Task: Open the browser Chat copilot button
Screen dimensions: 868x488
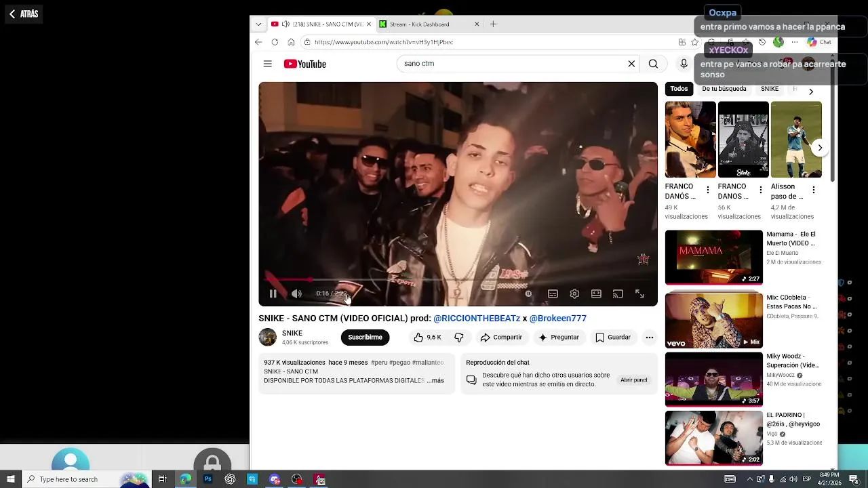Action: pyautogui.click(x=820, y=42)
